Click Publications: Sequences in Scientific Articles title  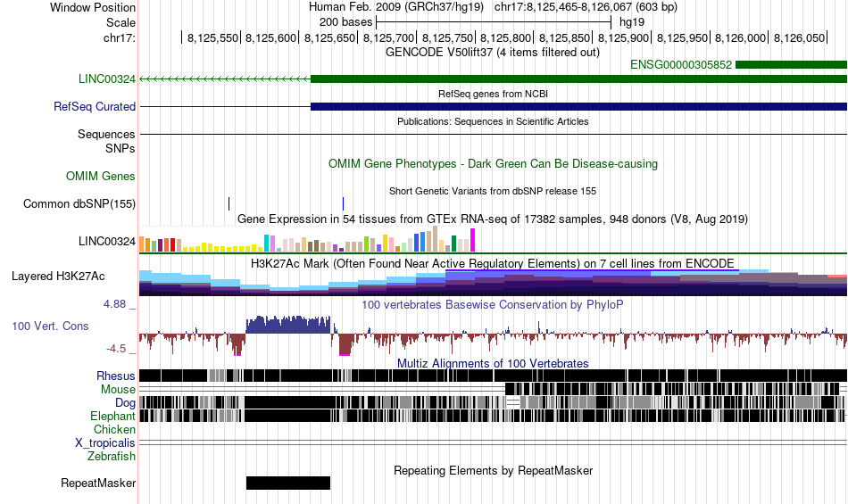493,121
